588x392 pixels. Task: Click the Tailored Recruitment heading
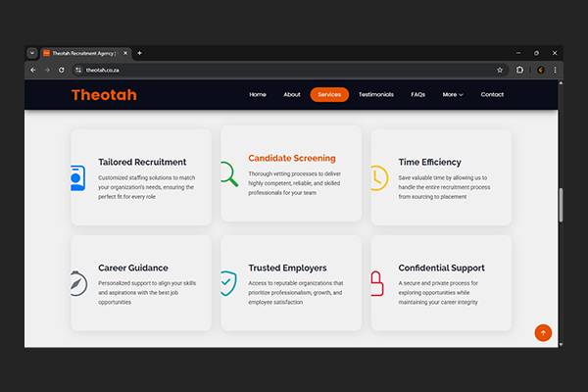point(142,162)
